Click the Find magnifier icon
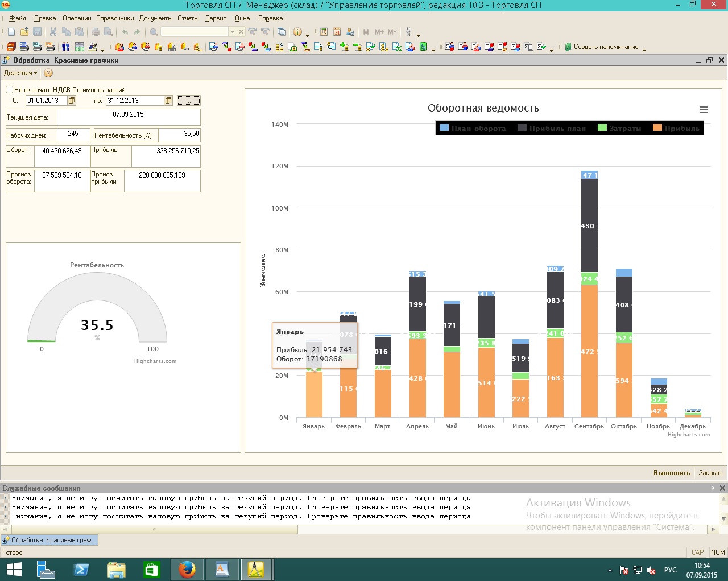728x581 pixels. 154,32
